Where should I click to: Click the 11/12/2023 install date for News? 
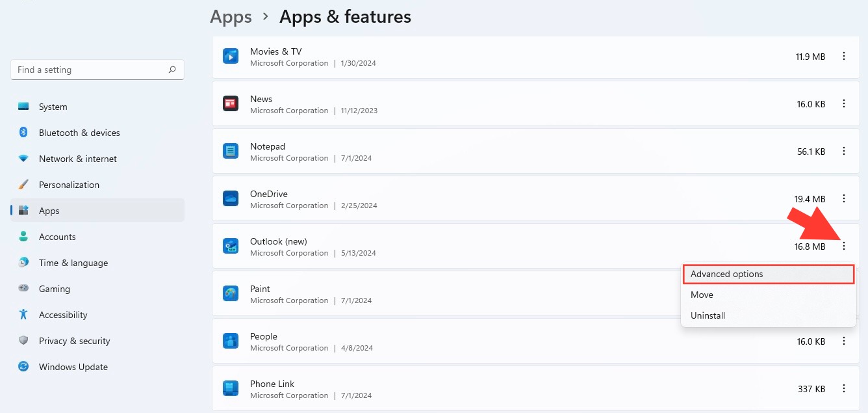(359, 111)
